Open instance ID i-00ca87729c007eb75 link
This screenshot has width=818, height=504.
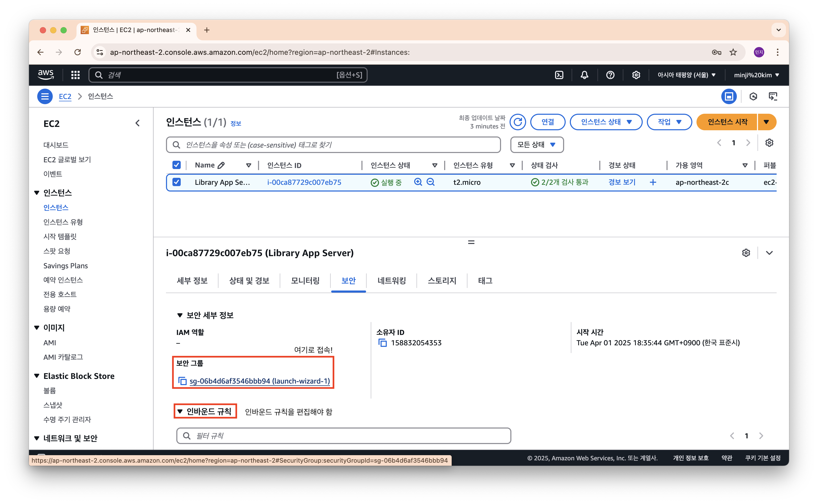tap(304, 182)
